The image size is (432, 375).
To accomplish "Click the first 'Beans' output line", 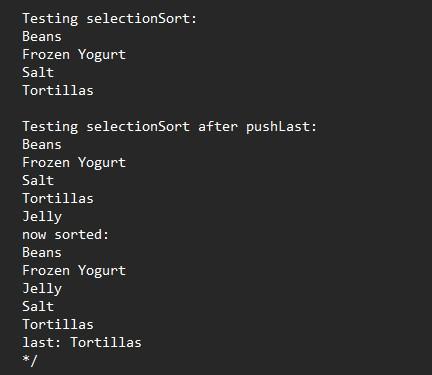I will point(42,36).
